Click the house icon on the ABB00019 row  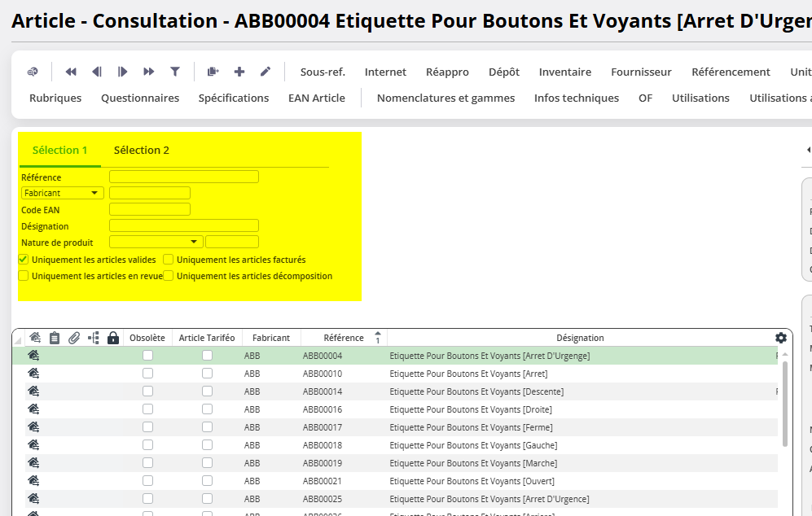pos(33,463)
